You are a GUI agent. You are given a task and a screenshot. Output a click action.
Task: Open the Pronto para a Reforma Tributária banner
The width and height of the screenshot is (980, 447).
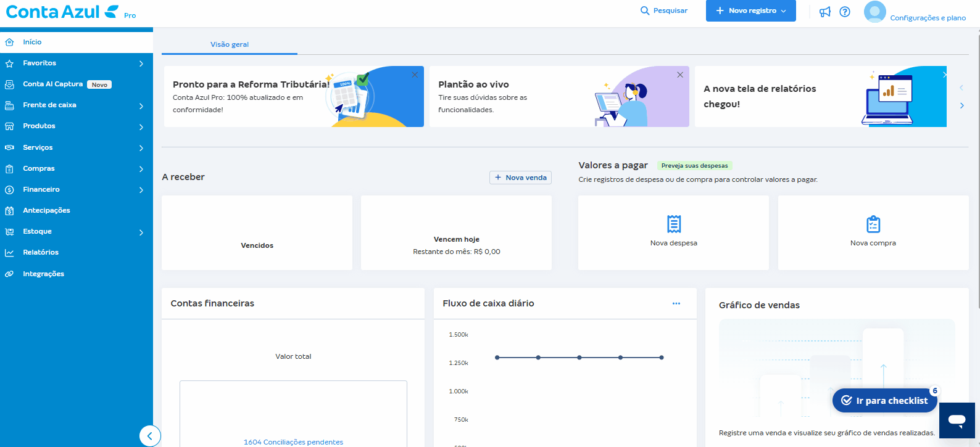click(294, 96)
